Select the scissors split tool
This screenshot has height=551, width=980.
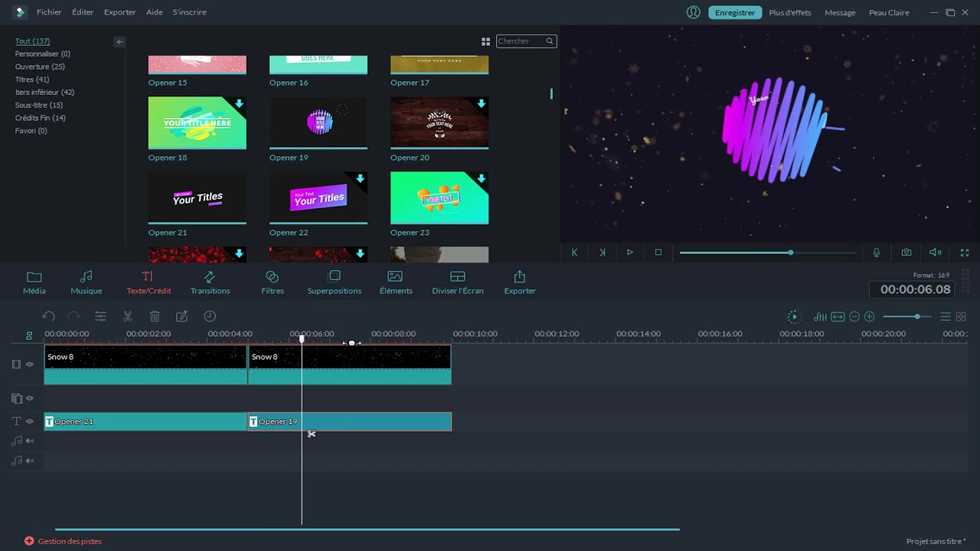pos(127,316)
